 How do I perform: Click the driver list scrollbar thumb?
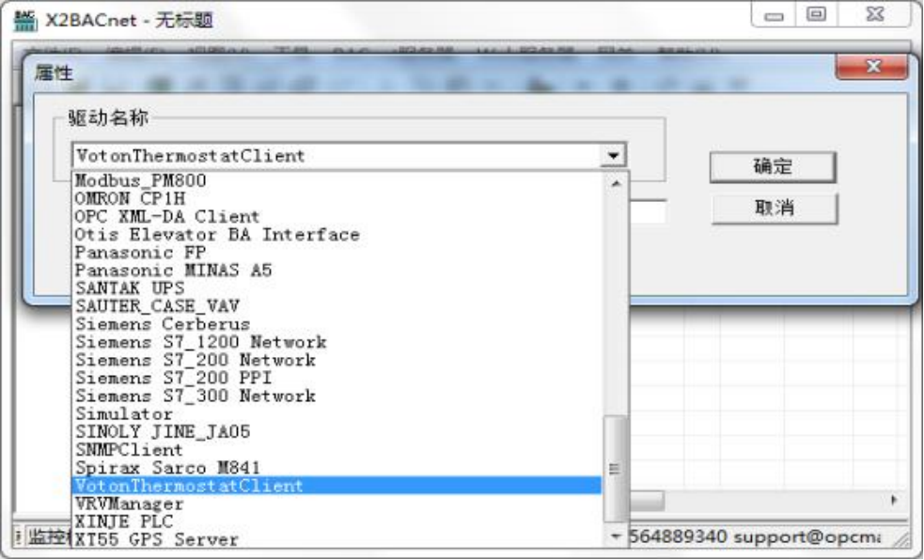[615, 469]
